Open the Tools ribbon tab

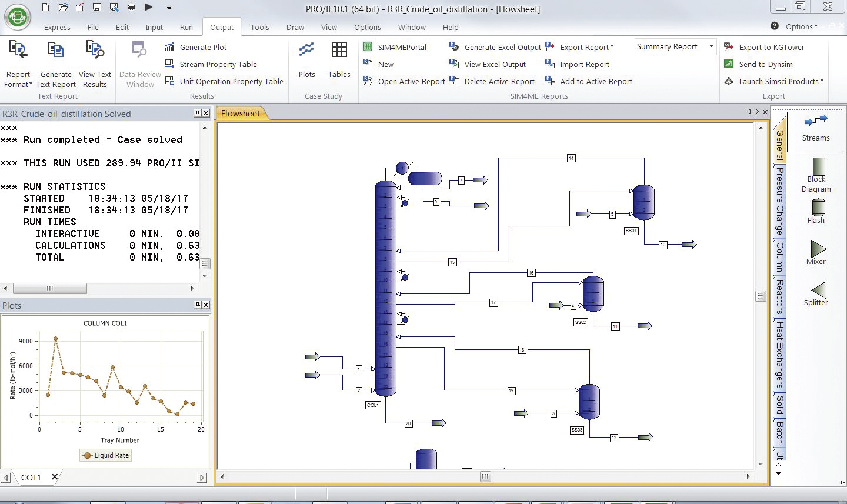259,27
